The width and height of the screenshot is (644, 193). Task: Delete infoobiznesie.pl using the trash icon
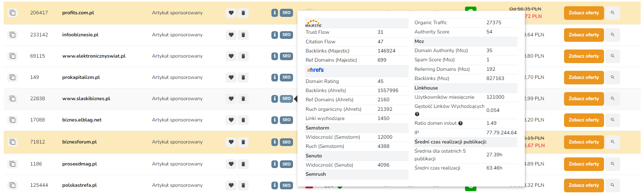tap(243, 35)
